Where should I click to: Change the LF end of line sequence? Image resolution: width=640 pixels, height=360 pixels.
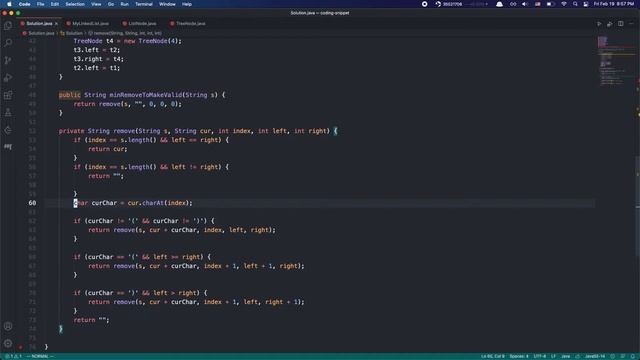[x=553, y=356]
